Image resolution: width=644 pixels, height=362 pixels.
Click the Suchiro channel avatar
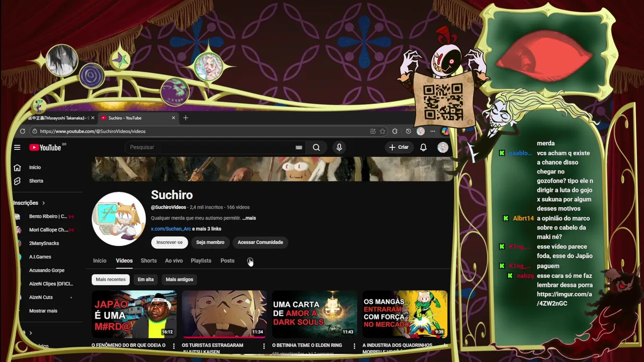(119, 219)
